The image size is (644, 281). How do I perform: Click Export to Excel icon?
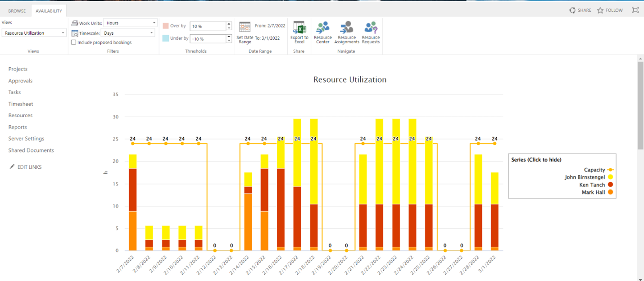pos(299,28)
